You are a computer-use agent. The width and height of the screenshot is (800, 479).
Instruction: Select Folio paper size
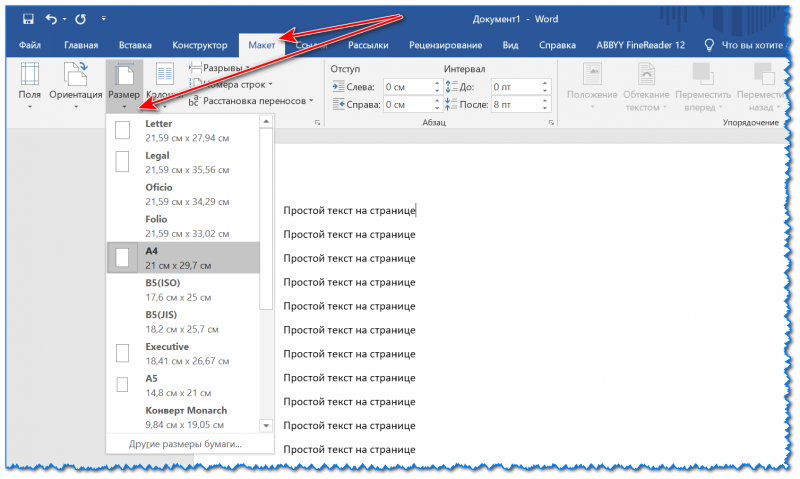click(183, 226)
